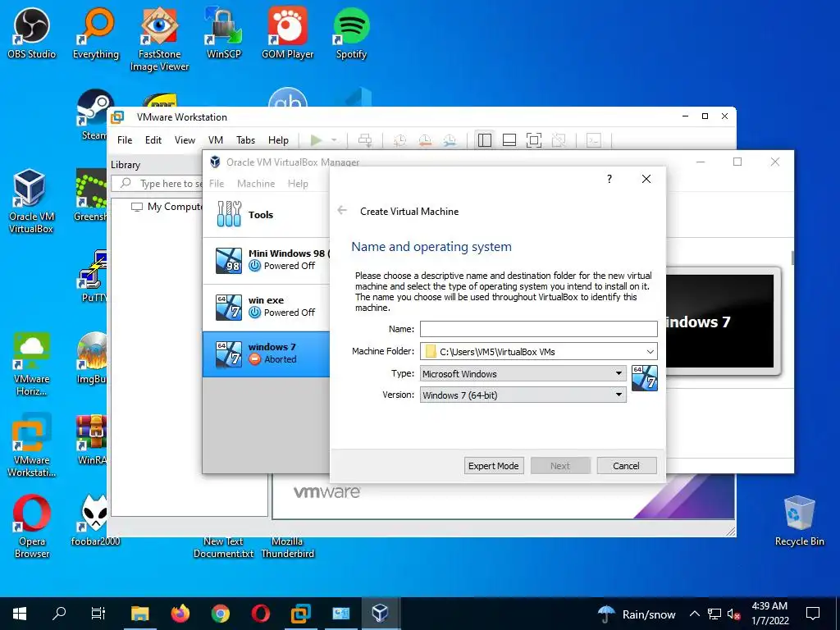Open VMware Edit menu
Image resolution: width=840 pixels, height=630 pixels.
[x=153, y=139]
